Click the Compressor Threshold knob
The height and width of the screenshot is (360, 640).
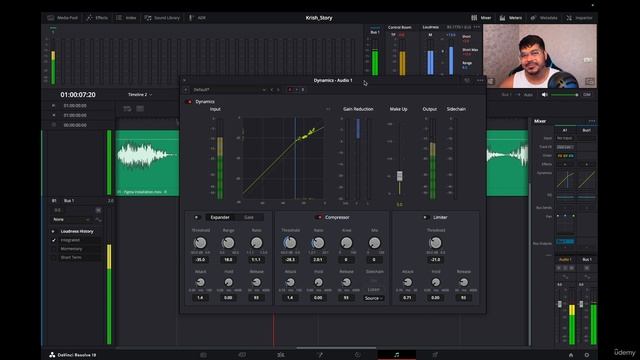290,243
